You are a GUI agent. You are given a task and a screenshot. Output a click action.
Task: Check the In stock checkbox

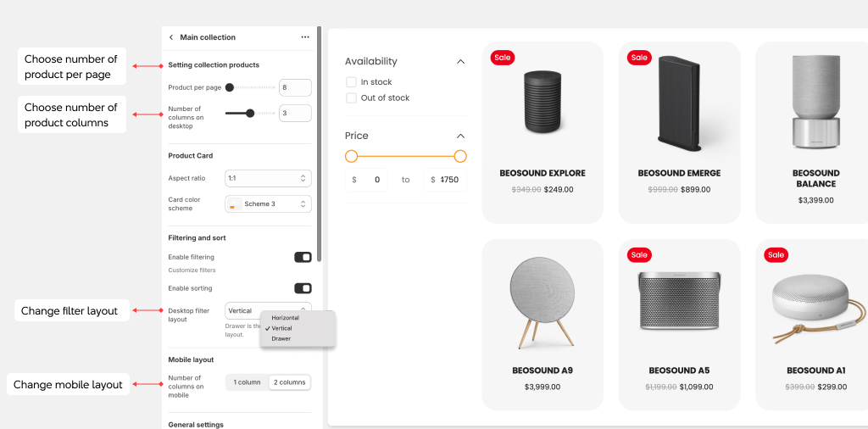(x=351, y=82)
